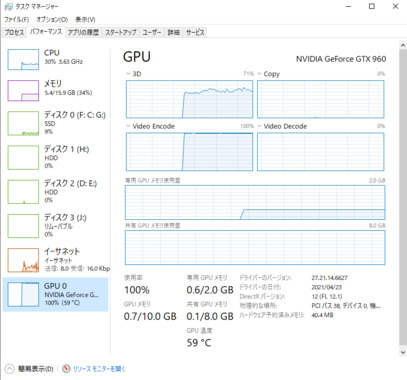Select ディスク 3 (J:) removable thumbnail
Image resolution: width=407 pixels, height=380 pixels.
[x=23, y=226]
